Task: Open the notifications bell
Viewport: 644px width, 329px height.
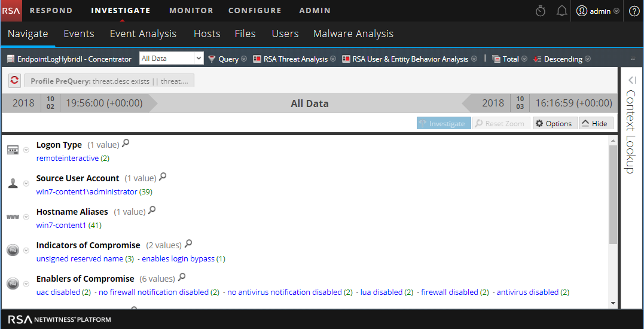Action: pos(561,11)
